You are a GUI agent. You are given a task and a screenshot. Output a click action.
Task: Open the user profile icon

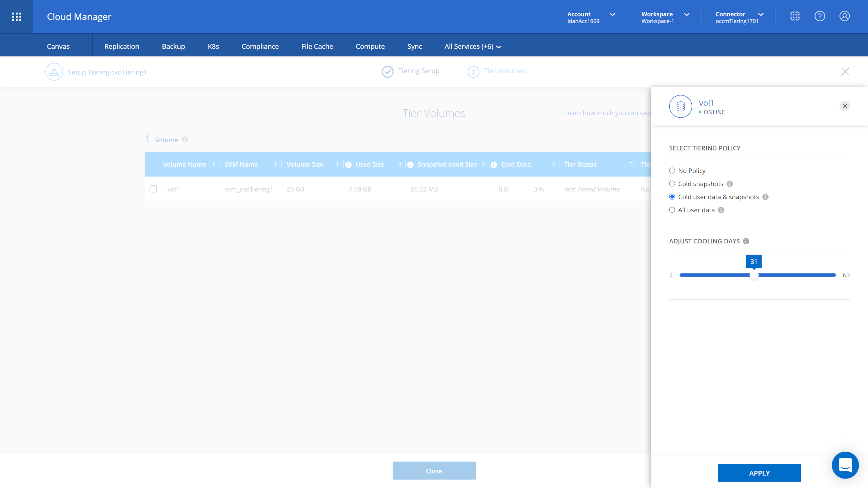[844, 16]
